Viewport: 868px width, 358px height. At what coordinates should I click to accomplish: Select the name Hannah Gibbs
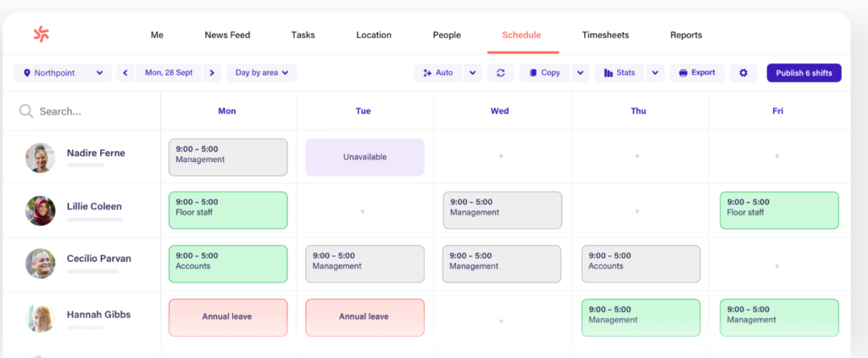(98, 314)
